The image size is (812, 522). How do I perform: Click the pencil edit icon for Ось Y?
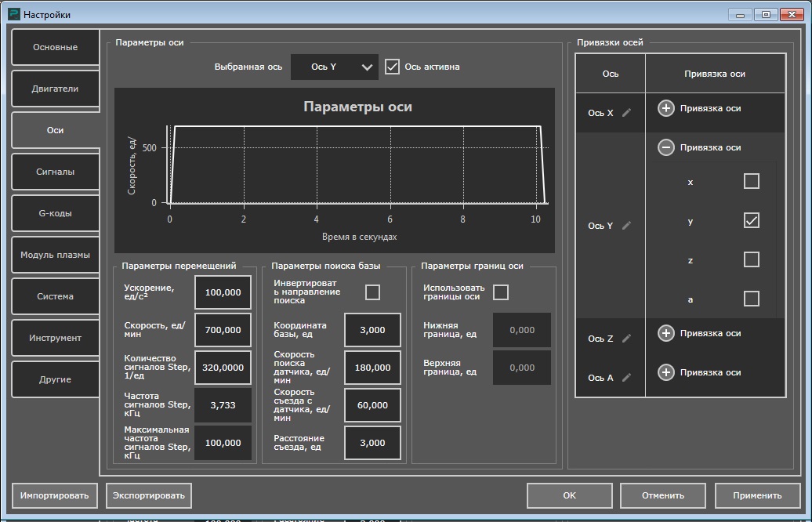click(626, 226)
